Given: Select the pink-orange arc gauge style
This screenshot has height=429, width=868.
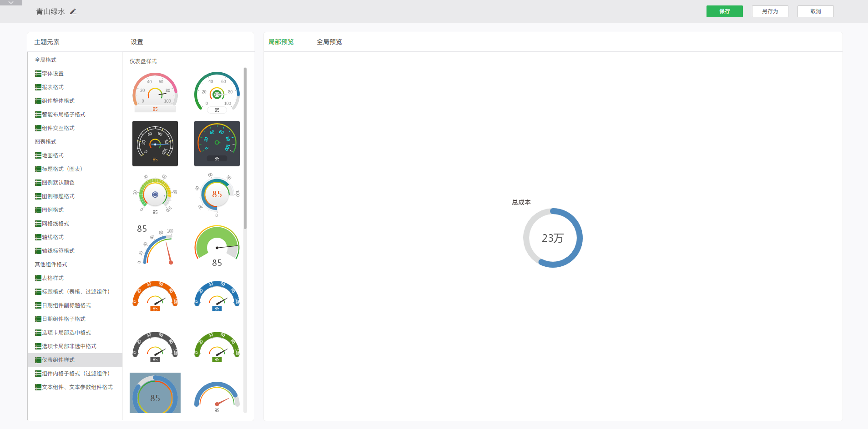Looking at the screenshot, I should click(x=155, y=93).
